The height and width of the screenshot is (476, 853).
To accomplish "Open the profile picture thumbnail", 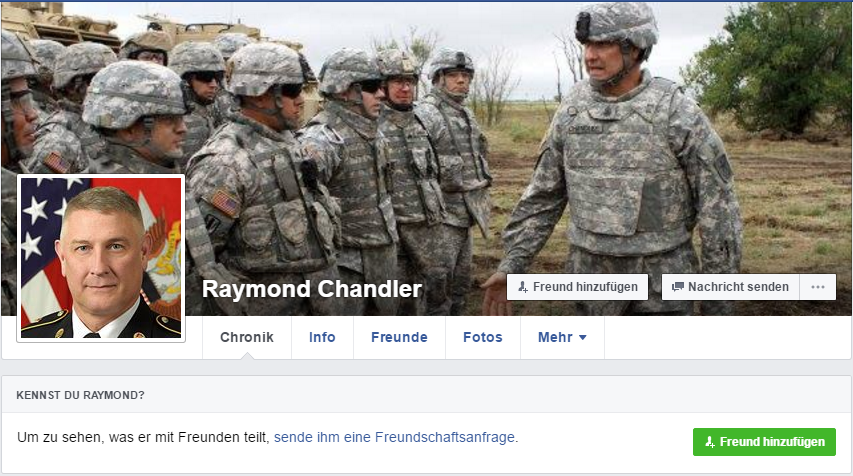I will coord(101,258).
